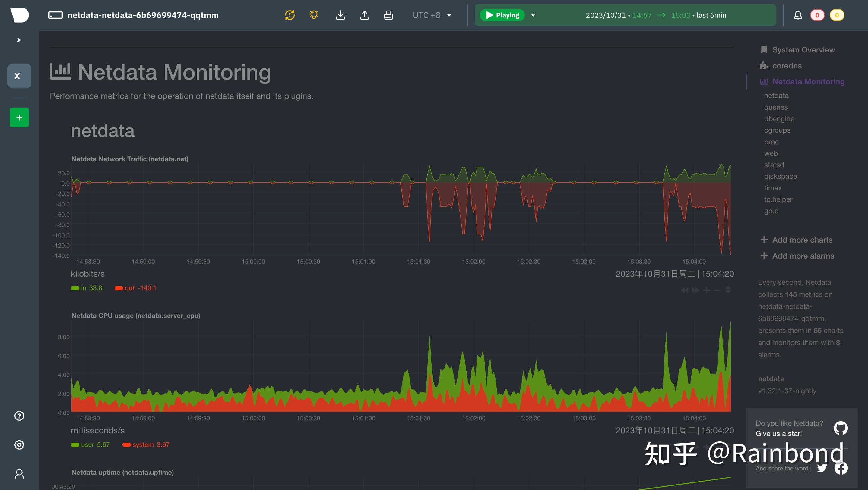868x490 pixels.
Task: Open the dbengine submenu item
Action: (779, 118)
